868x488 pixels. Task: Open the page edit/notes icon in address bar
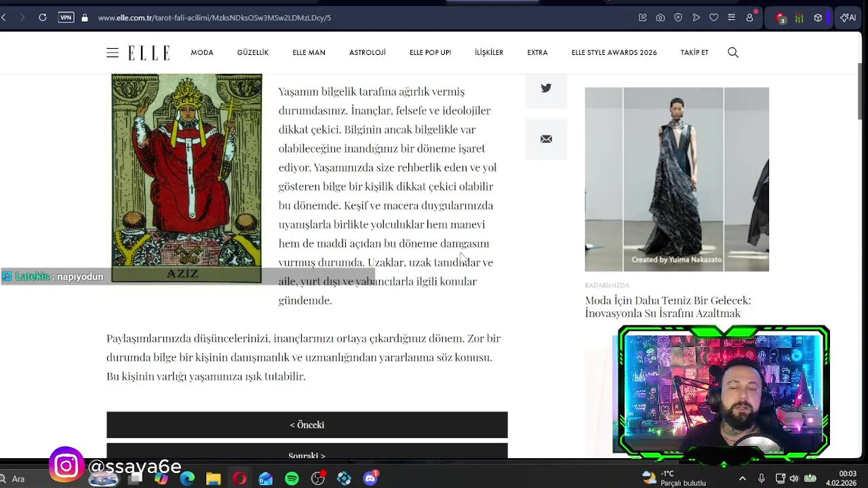[643, 18]
